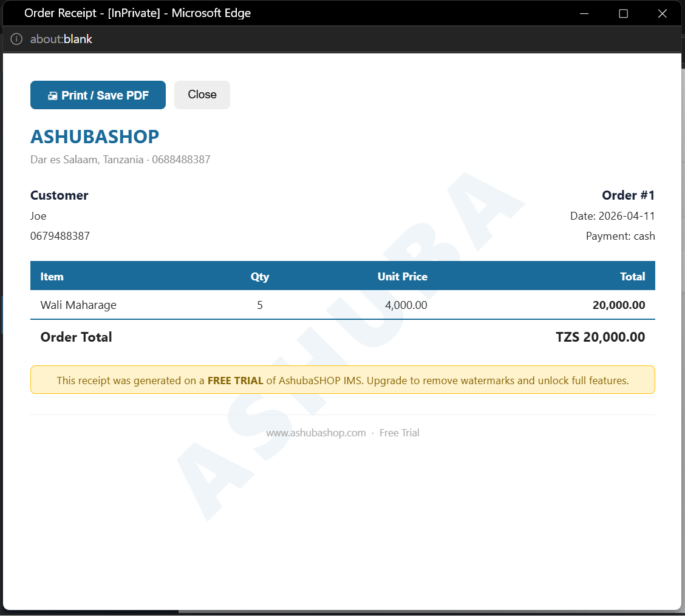Viewport: 685px width, 616px height.
Task: Click the Total column header
Action: point(632,276)
